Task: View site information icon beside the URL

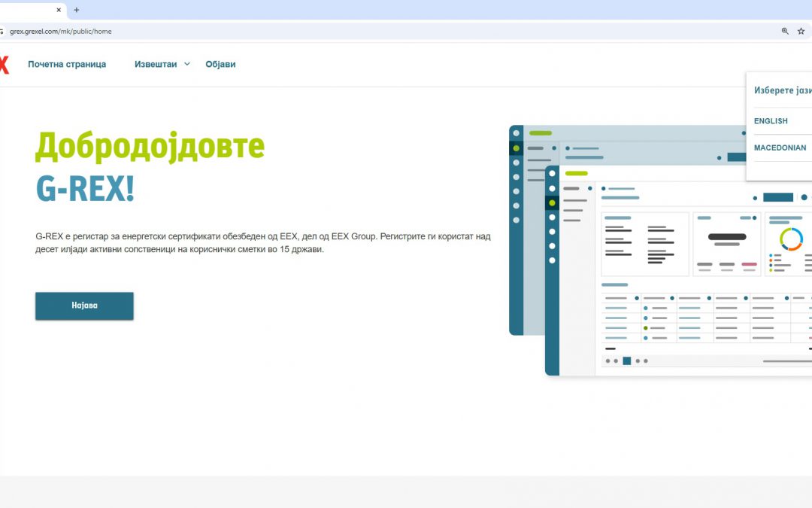Action: point(2,32)
